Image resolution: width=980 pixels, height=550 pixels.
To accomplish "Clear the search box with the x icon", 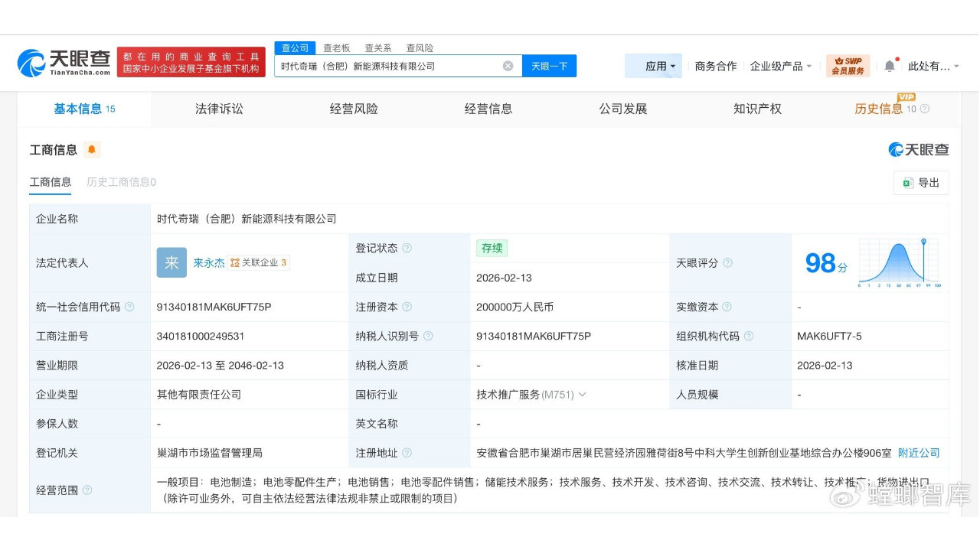I will click(508, 66).
